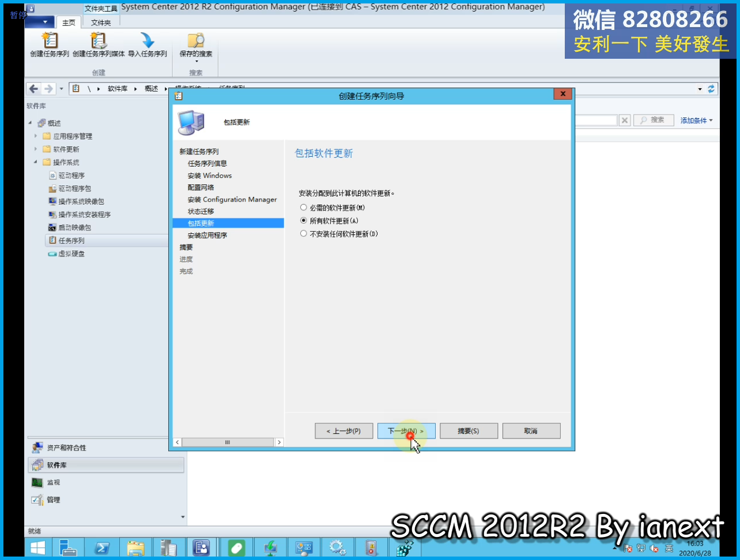
Task: Go to the 状态迁移 wizard step
Action: (x=201, y=211)
